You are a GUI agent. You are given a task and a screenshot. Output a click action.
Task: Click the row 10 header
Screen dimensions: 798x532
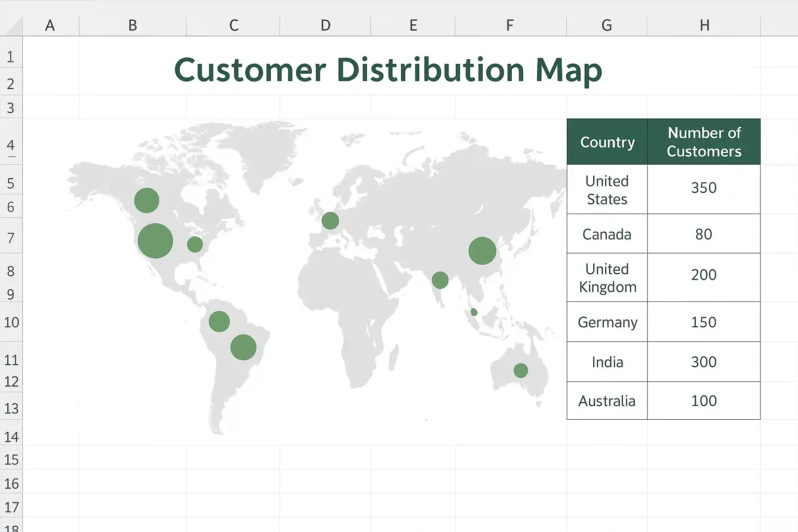tap(11, 322)
